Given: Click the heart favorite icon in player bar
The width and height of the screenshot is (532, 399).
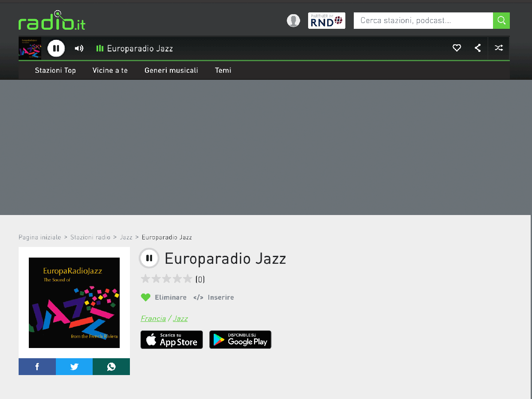Looking at the screenshot, I should 457,48.
